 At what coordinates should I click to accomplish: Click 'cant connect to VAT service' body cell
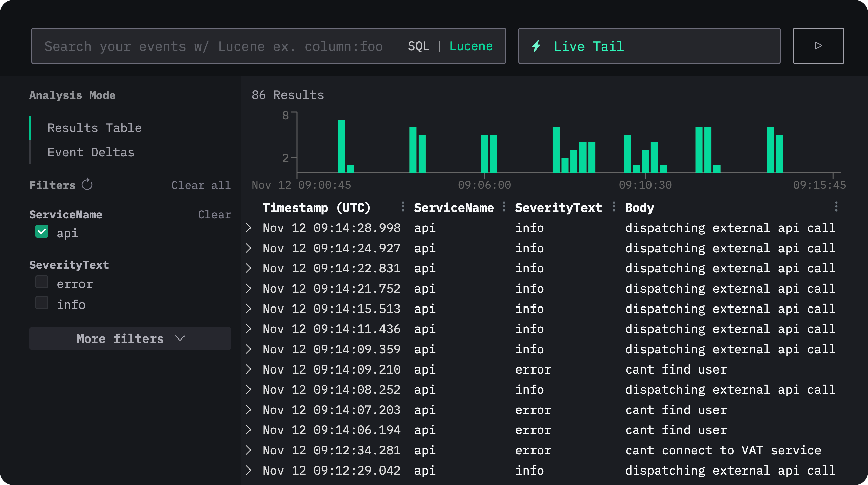(x=723, y=450)
